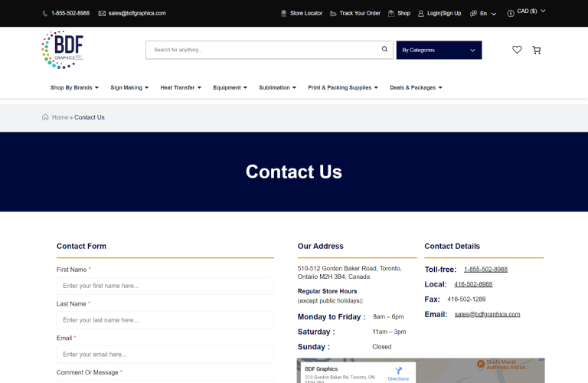Click Sunday Closed text
588x383 pixels.
tap(382, 347)
